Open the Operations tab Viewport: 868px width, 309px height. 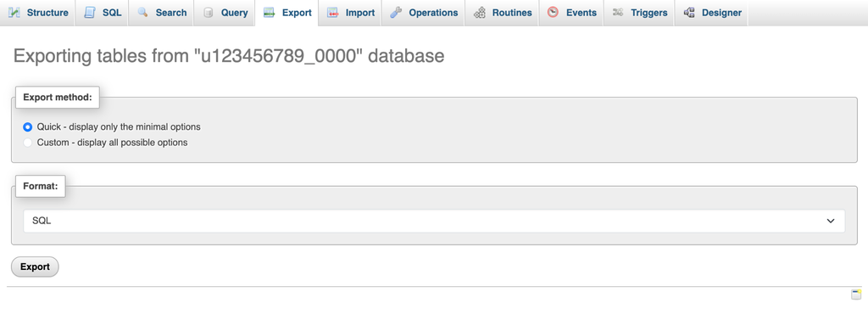424,13
